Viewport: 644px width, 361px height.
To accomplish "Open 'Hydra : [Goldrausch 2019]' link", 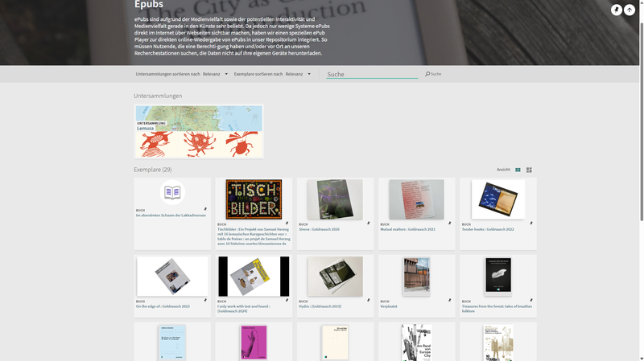I will click(320, 306).
